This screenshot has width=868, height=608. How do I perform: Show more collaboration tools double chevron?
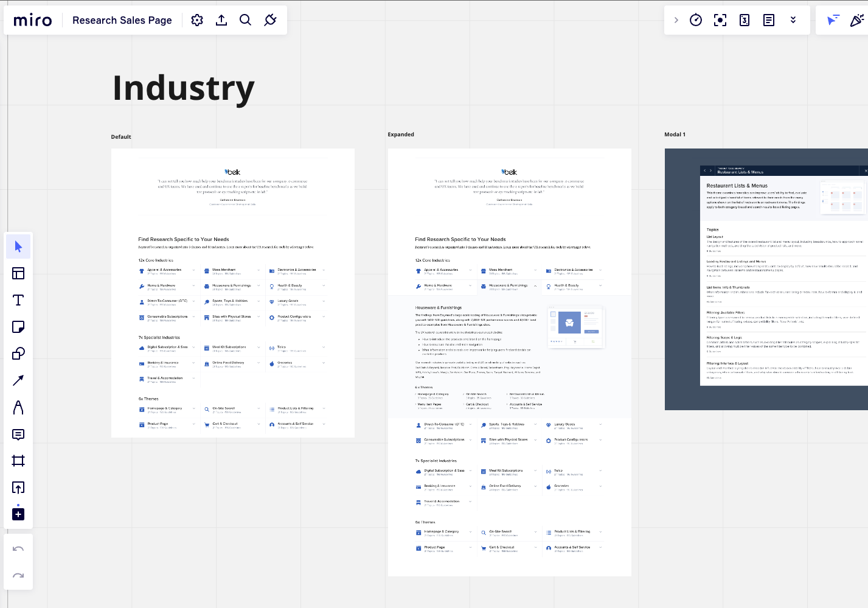pos(793,20)
